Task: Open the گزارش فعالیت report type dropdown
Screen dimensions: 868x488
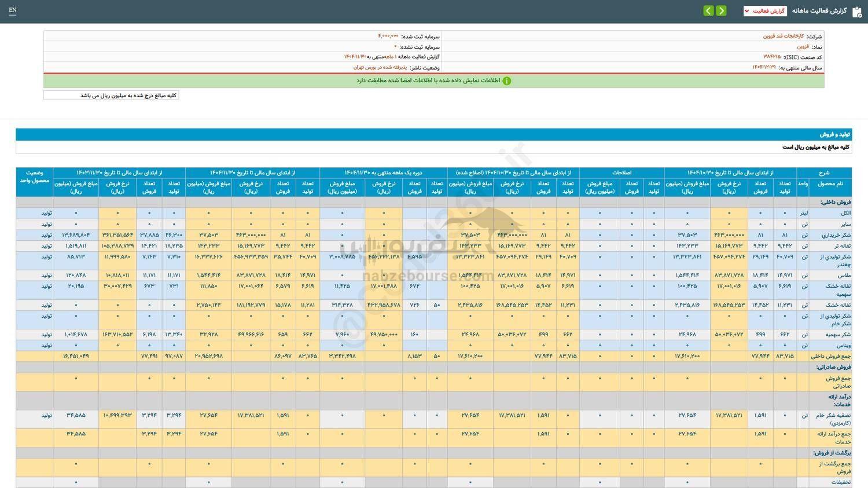Action: click(764, 11)
